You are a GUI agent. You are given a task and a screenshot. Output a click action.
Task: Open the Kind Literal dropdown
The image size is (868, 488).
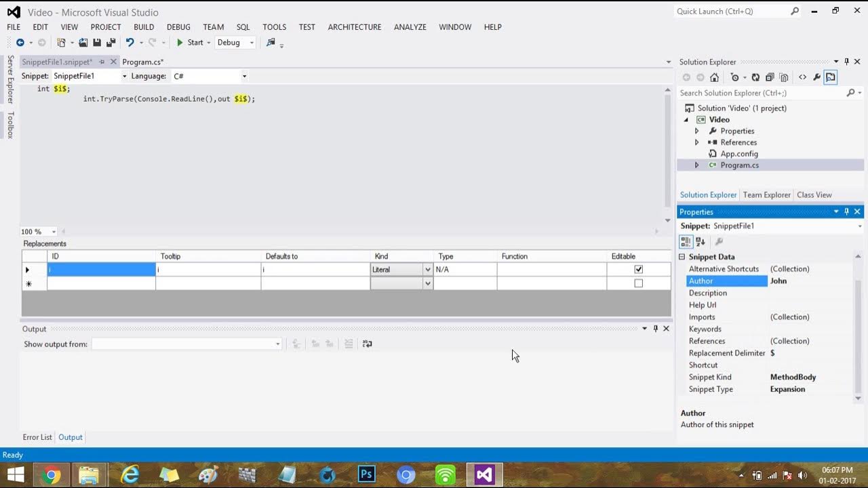[427, 270]
